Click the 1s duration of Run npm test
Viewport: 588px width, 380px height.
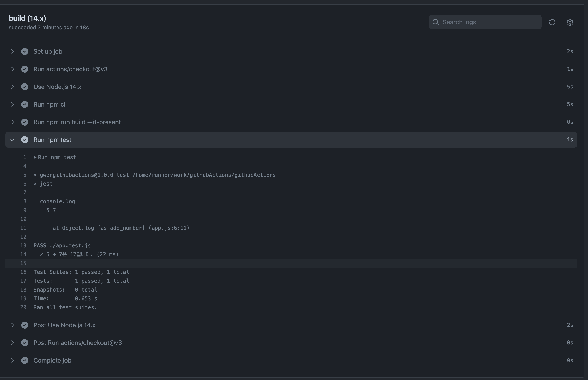click(570, 140)
